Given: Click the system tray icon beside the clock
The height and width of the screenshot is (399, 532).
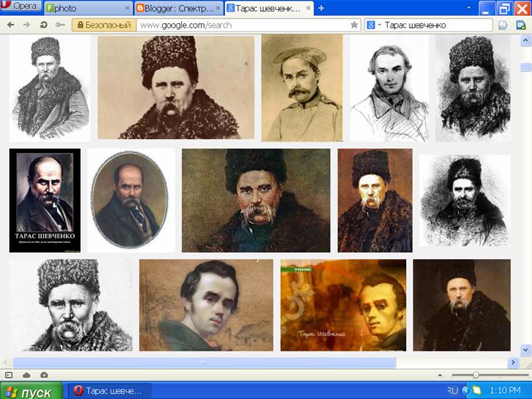Looking at the screenshot, I should click(477, 390).
